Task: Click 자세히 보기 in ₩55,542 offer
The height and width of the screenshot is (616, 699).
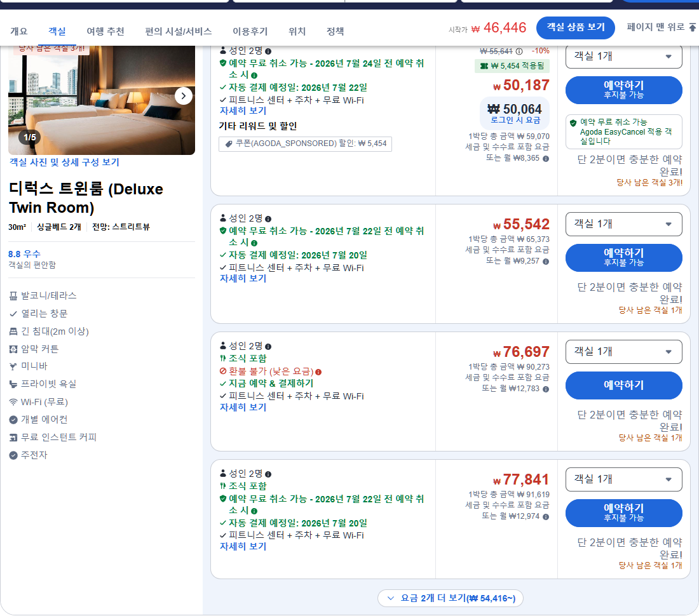Action: (243, 278)
